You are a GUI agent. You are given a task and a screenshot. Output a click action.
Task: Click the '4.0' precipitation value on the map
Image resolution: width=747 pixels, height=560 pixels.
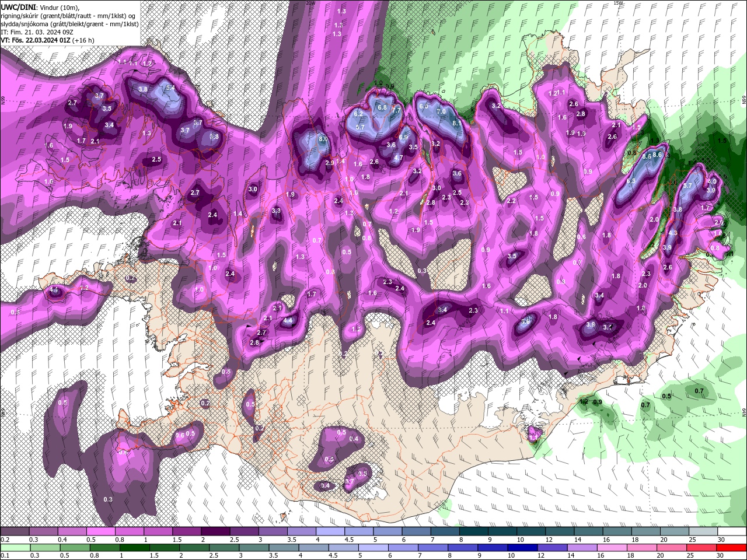(711, 181)
